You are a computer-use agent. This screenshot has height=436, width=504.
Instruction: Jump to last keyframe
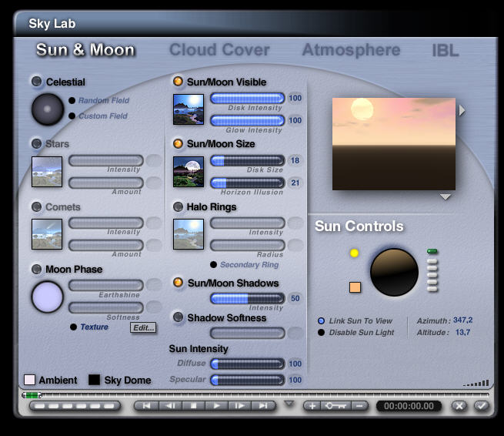pyautogui.click(x=264, y=406)
